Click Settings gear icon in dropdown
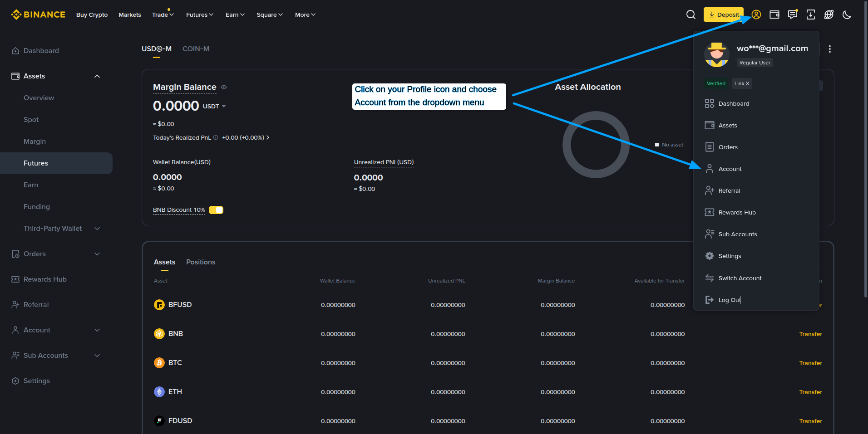The height and width of the screenshot is (434, 868). pos(710,256)
